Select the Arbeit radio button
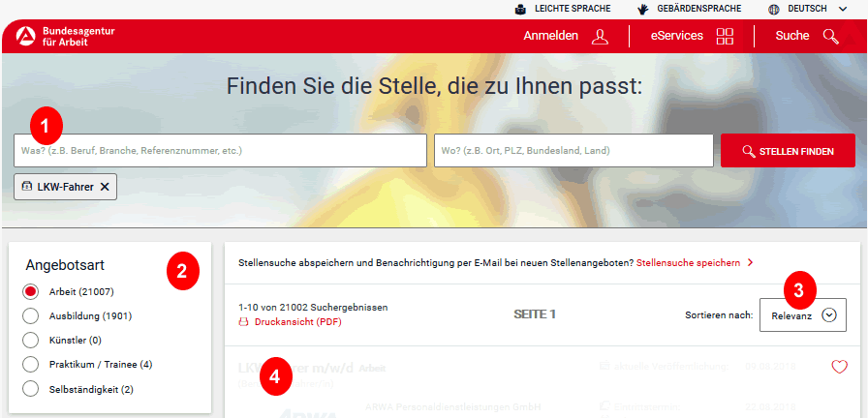The width and height of the screenshot is (868, 418). (x=30, y=291)
